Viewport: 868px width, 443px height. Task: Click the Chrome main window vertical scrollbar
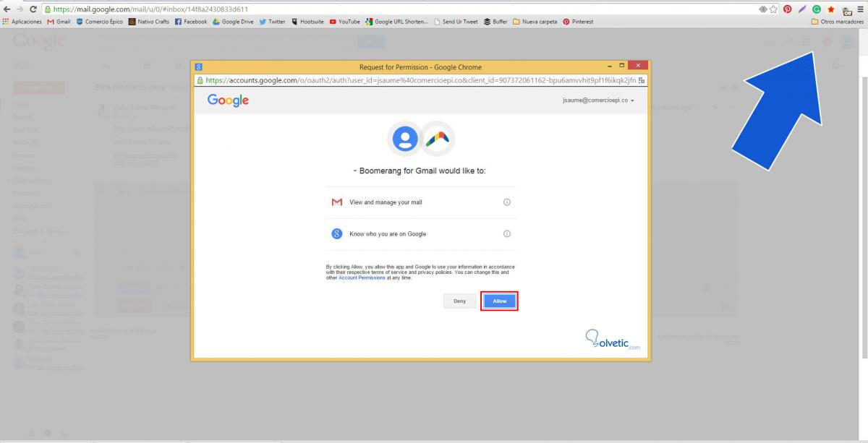click(x=865, y=217)
